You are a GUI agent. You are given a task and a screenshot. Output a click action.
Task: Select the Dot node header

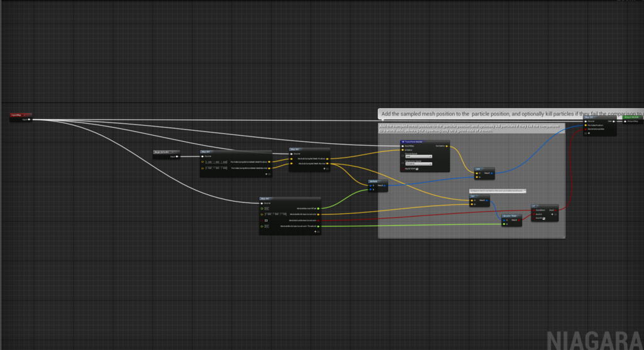point(479,196)
